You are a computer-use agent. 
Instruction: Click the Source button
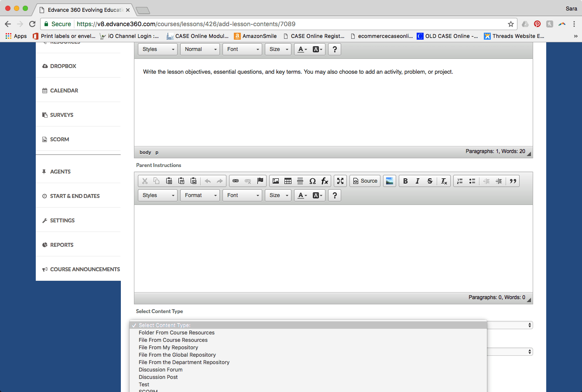click(x=365, y=181)
